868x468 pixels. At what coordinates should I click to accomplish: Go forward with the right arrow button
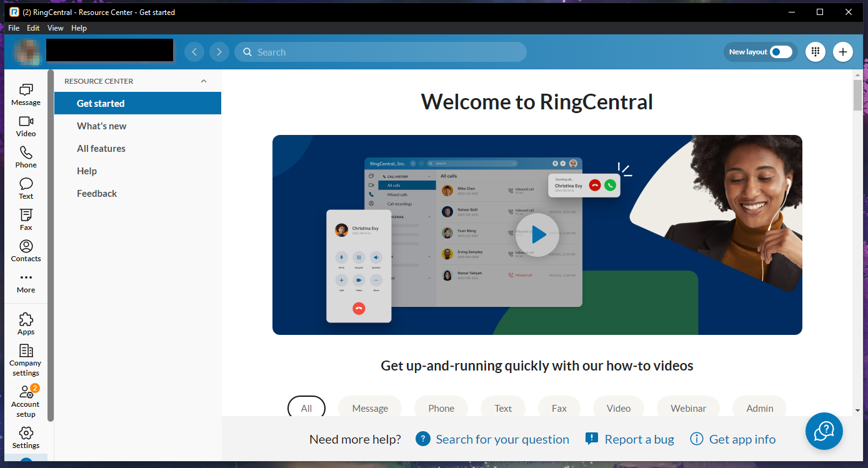pyautogui.click(x=219, y=52)
